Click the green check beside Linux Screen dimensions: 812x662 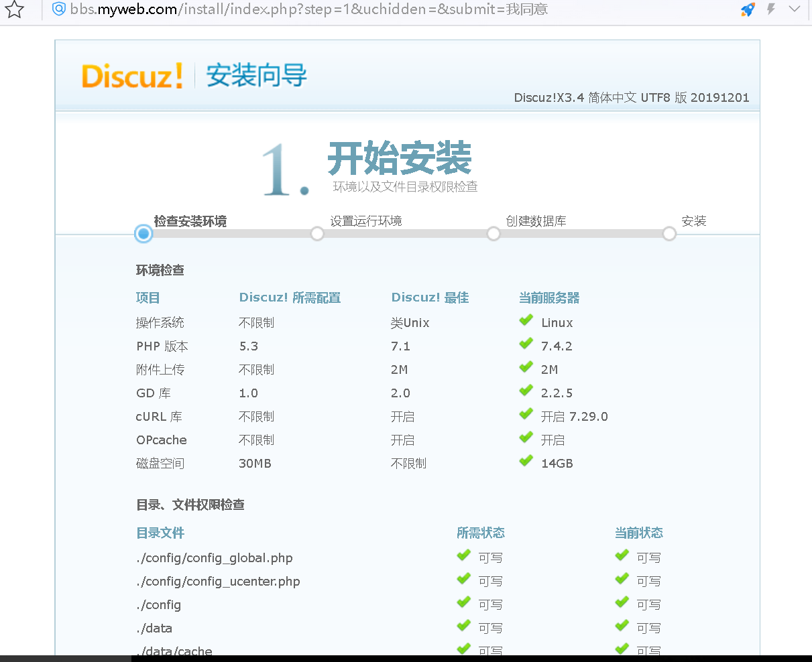pyautogui.click(x=526, y=320)
